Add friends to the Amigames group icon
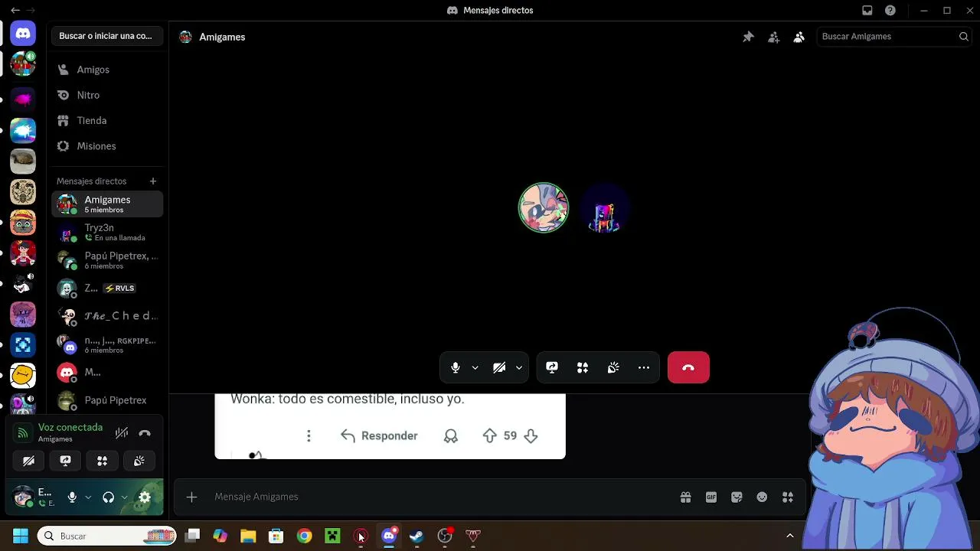Screen dimensions: 980x551 pyautogui.click(x=773, y=37)
